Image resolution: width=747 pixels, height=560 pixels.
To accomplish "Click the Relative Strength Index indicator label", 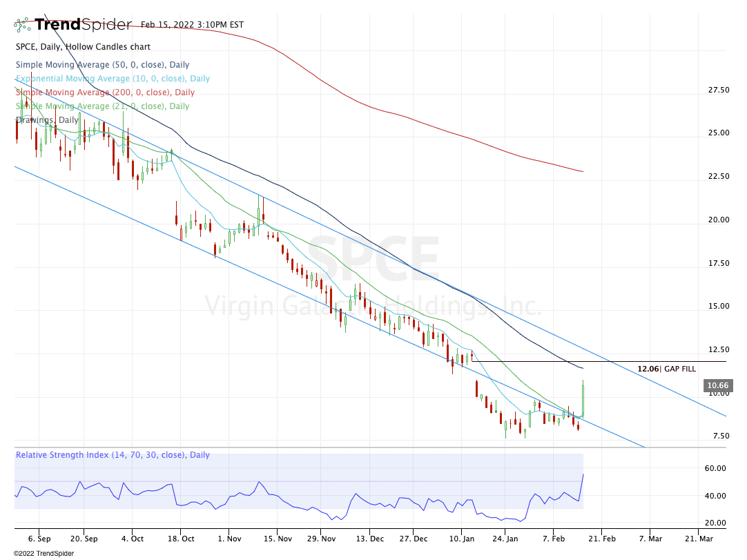I will [113, 454].
